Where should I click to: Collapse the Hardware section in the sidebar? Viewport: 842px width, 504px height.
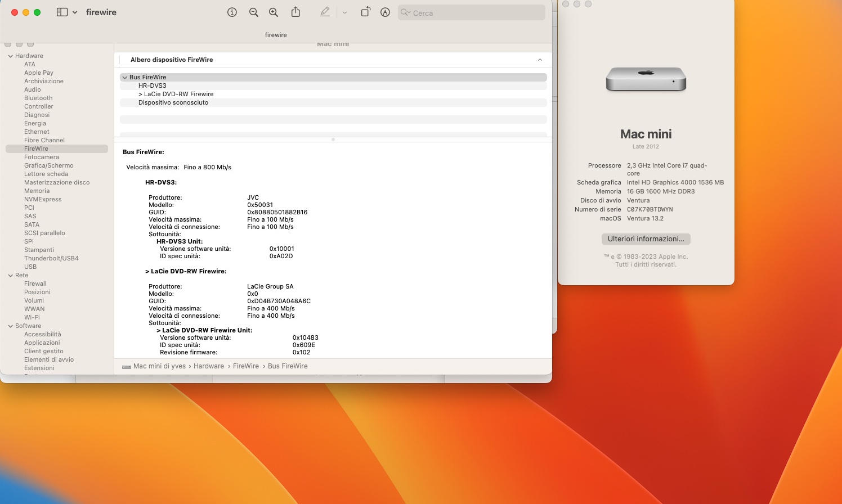point(10,56)
